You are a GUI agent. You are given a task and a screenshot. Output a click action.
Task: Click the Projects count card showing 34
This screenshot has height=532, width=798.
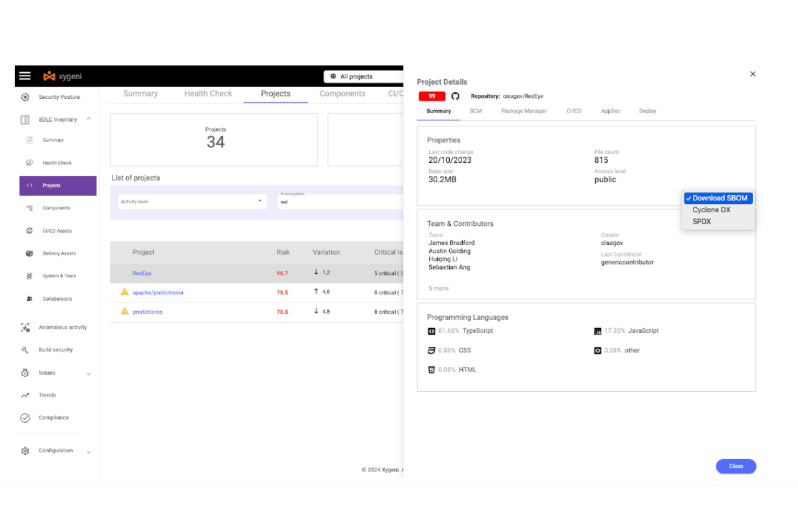tap(214, 140)
